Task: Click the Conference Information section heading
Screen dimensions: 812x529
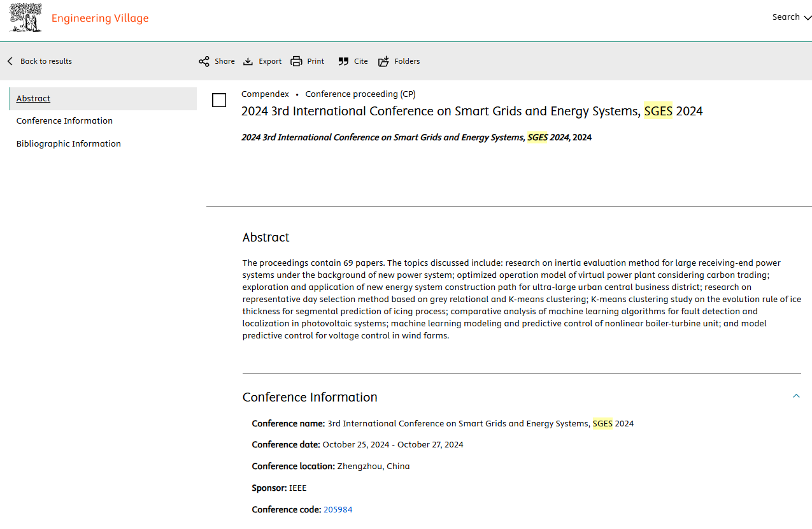Action: click(x=310, y=397)
